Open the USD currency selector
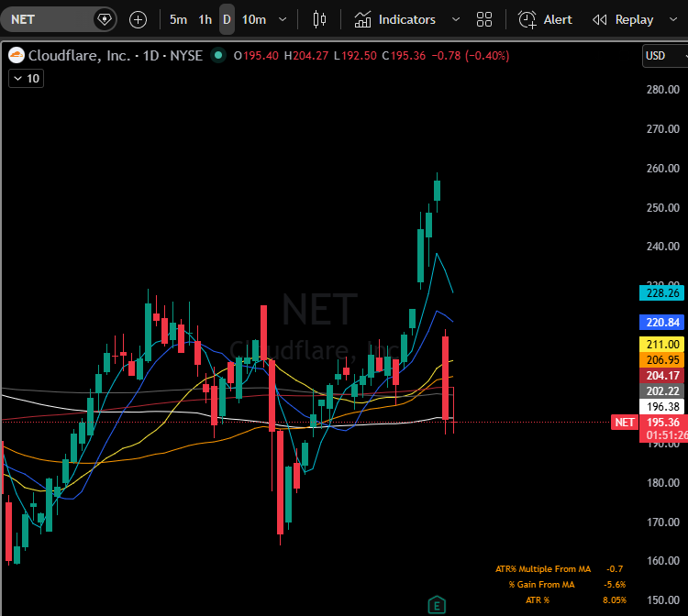The height and width of the screenshot is (616, 688). point(665,56)
